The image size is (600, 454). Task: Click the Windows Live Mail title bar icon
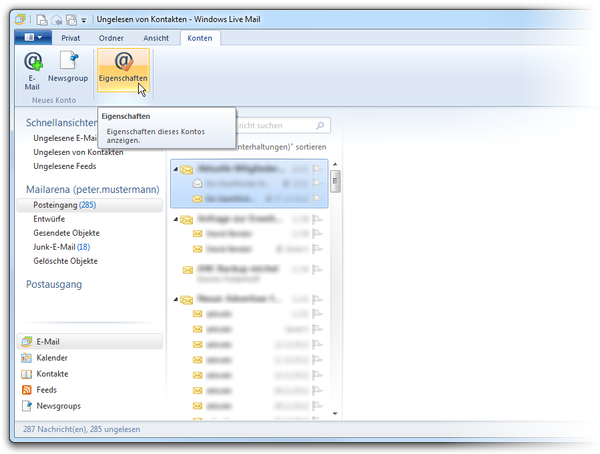[x=20, y=19]
